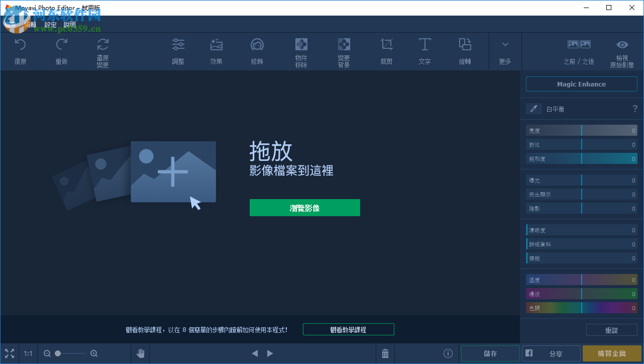Open the 變更背景 change background tool
Image resolution: width=644 pixels, height=364 pixels.
point(344,51)
